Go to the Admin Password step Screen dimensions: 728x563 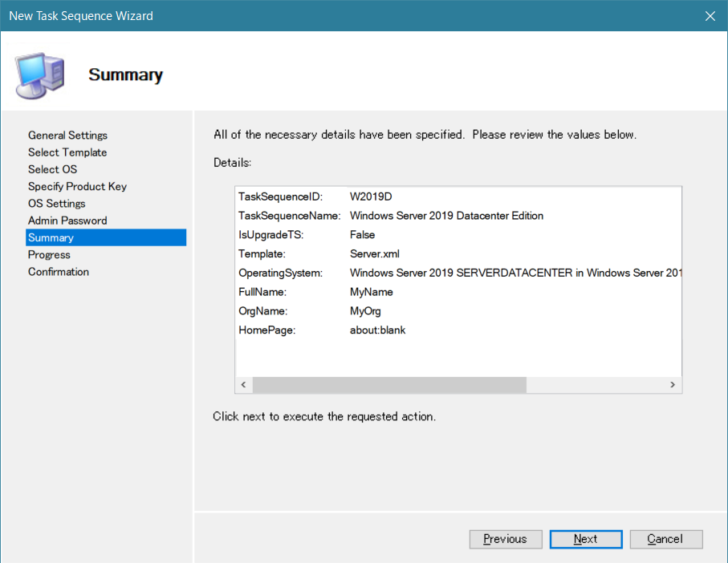point(67,221)
